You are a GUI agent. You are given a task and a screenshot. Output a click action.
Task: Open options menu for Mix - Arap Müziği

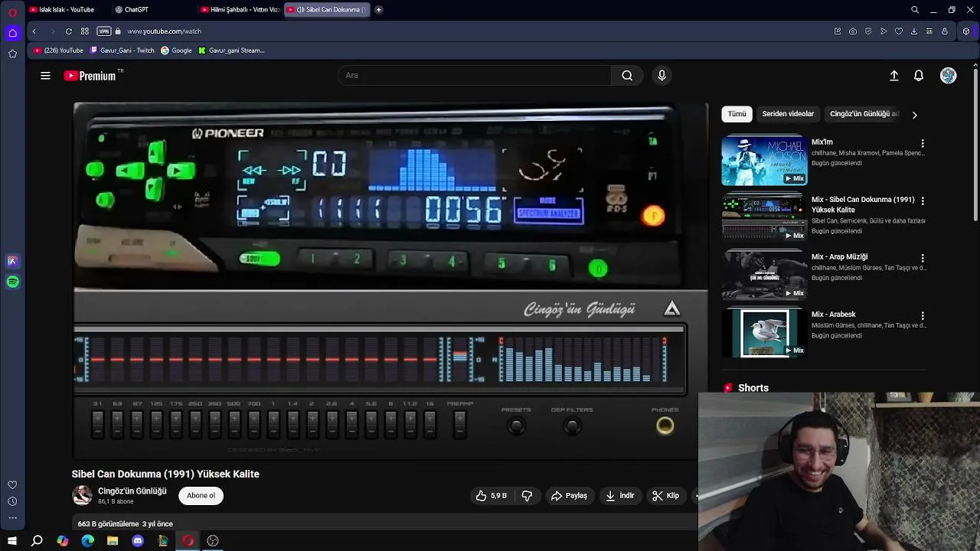[x=923, y=258]
